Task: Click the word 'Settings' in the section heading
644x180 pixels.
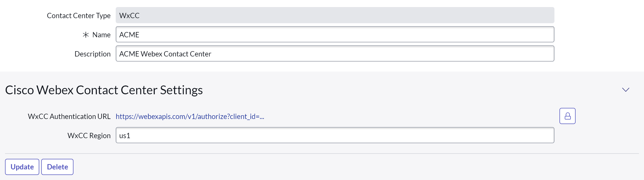Action: [x=181, y=90]
